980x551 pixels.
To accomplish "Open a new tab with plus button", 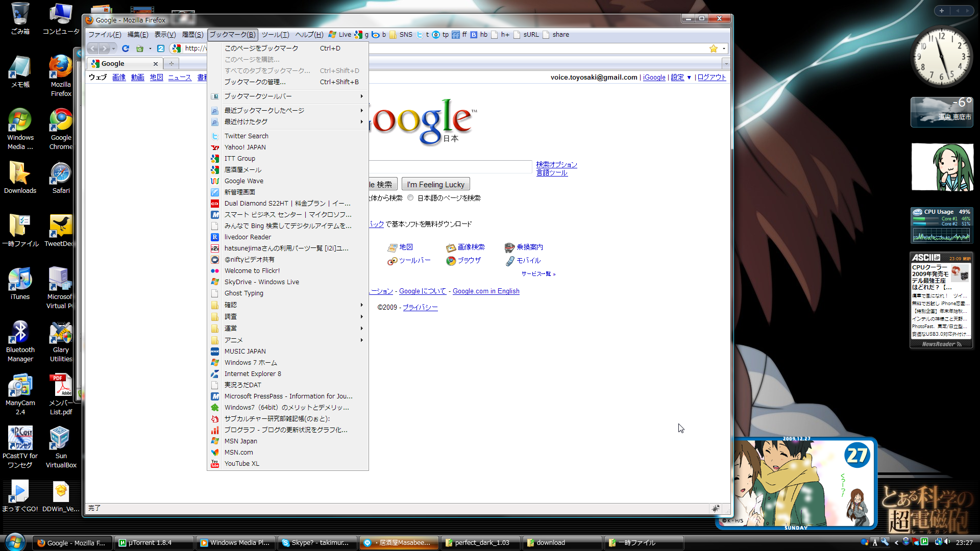I will (171, 64).
